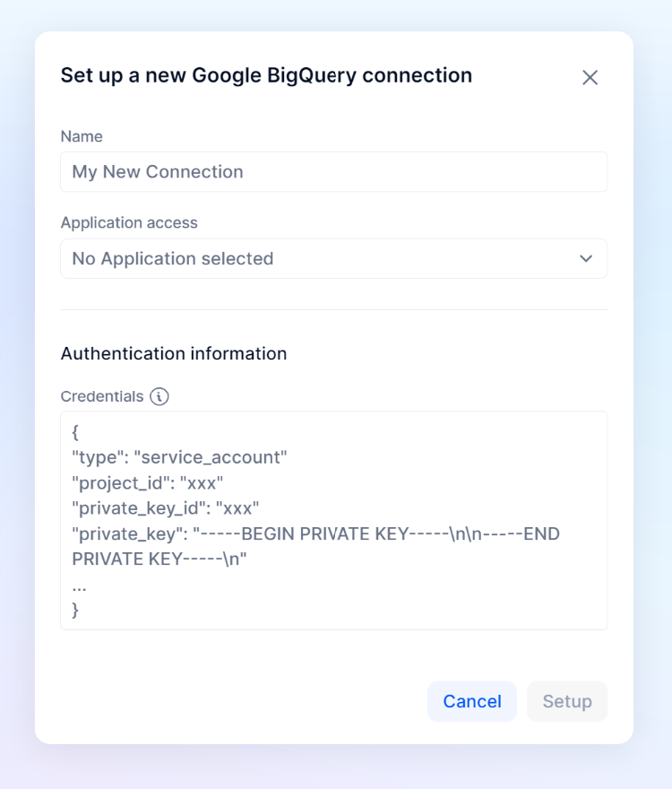Focus the Name field showing My New Connection
Screen dimensions: 672x789
tap(334, 171)
